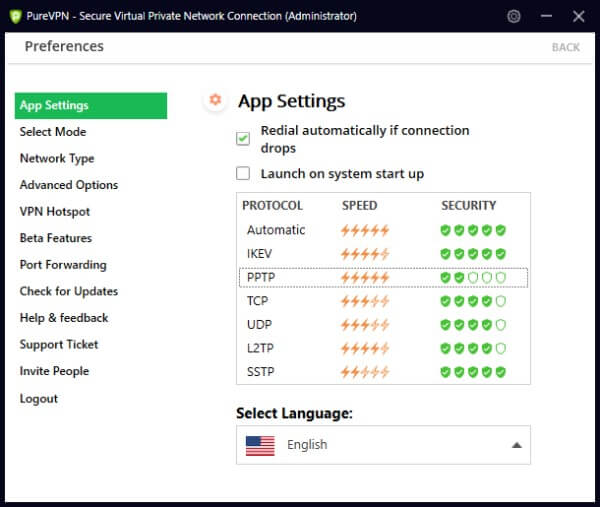The width and height of the screenshot is (600, 507).
Task: Select App Settings in sidebar
Action: click(91, 106)
